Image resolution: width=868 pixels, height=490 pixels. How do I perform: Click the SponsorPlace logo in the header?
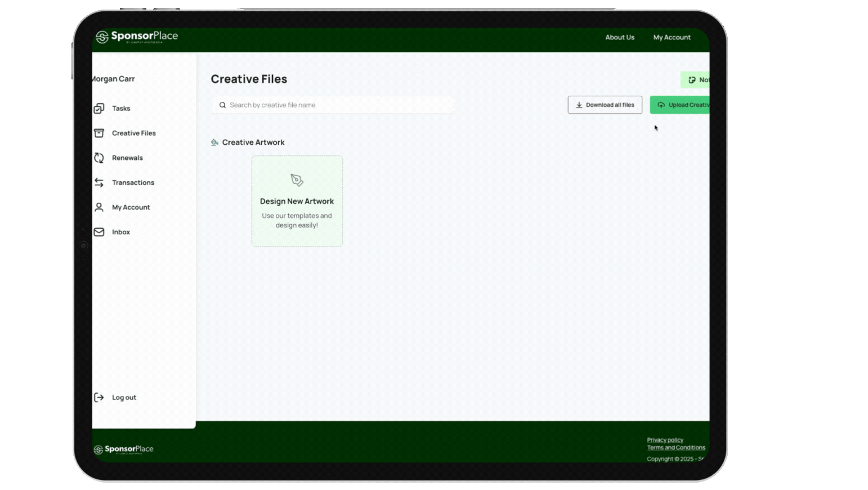click(136, 36)
